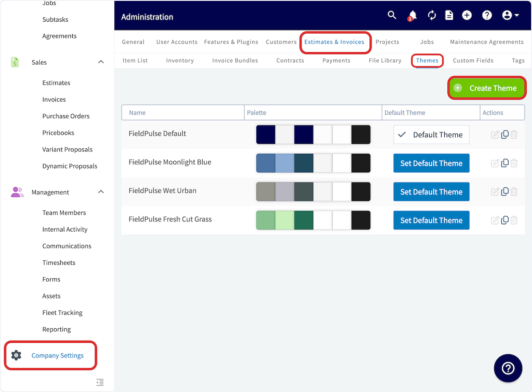Switch to User Accounts tab
This screenshot has height=392, width=532.
coord(177,42)
